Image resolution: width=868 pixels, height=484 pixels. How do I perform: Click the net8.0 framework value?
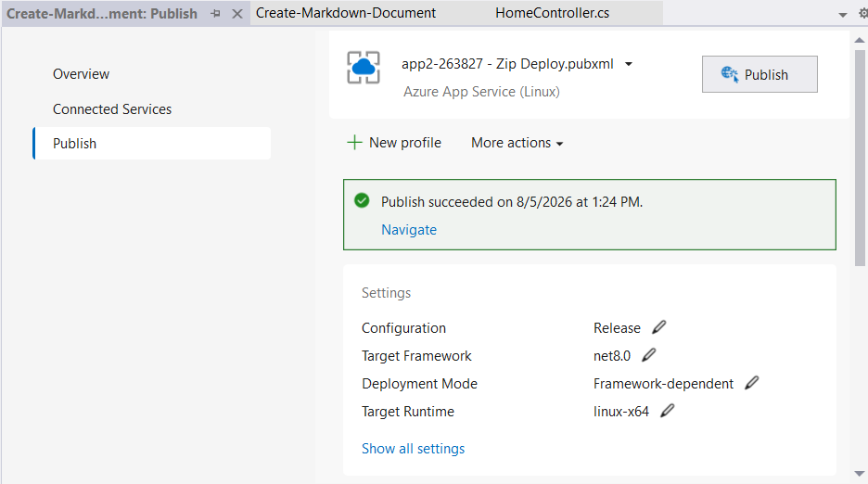pyautogui.click(x=612, y=356)
